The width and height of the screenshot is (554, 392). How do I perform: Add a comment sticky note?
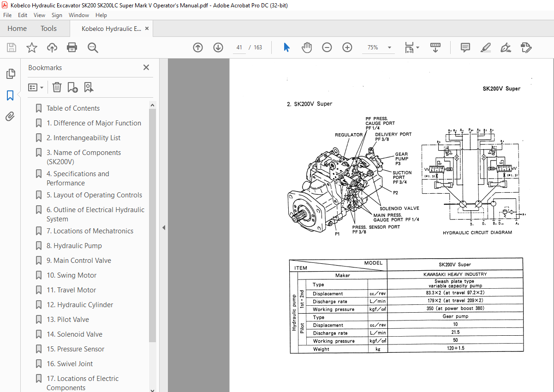465,48
